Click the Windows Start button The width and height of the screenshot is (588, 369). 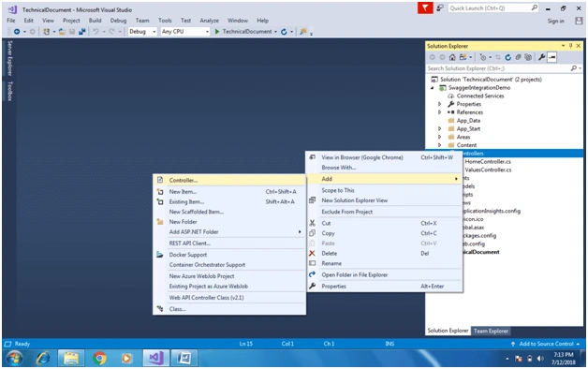pyautogui.click(x=14, y=359)
